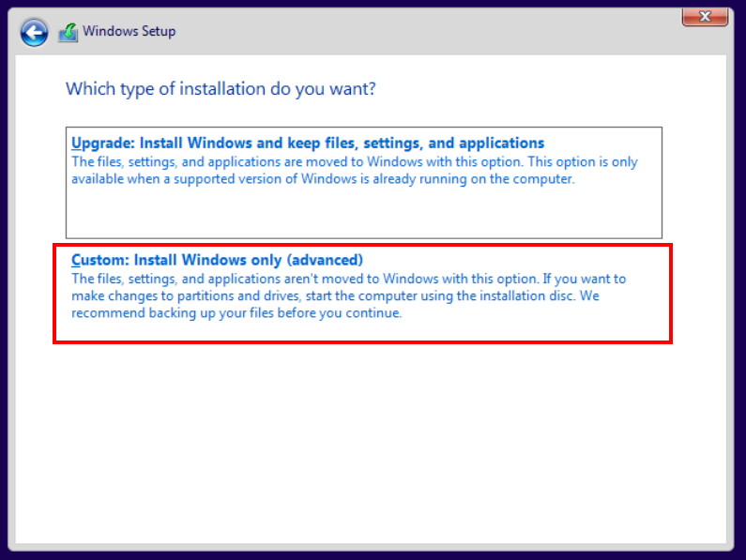Click the "Which type of installation" heading

pyautogui.click(x=221, y=89)
